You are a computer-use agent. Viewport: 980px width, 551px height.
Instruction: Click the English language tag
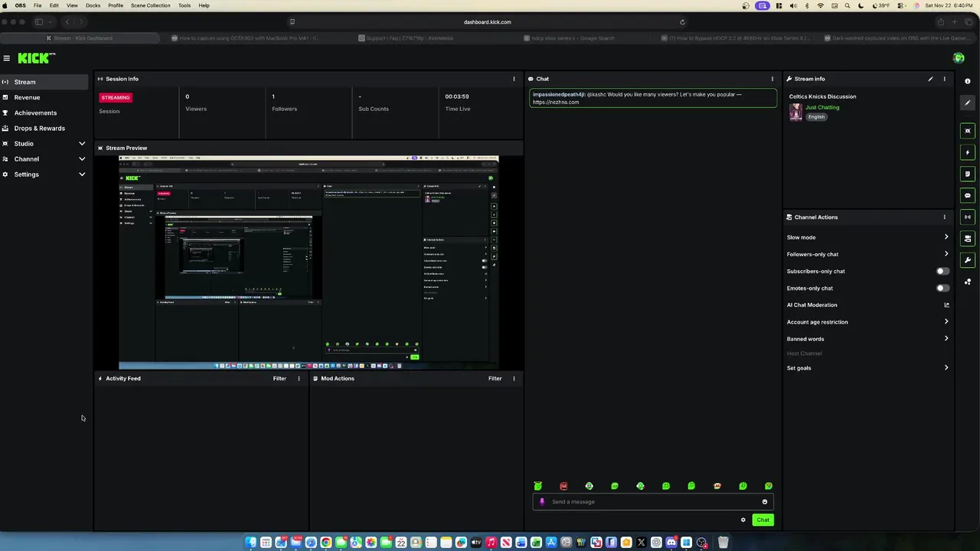click(816, 117)
